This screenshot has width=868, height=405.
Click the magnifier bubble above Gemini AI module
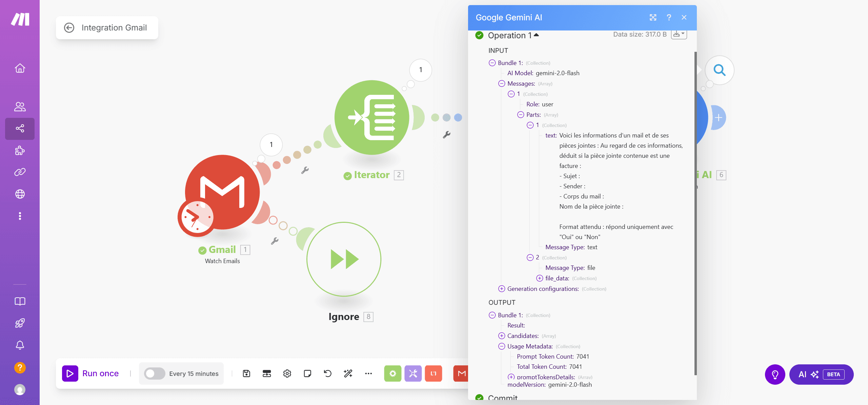click(x=720, y=70)
